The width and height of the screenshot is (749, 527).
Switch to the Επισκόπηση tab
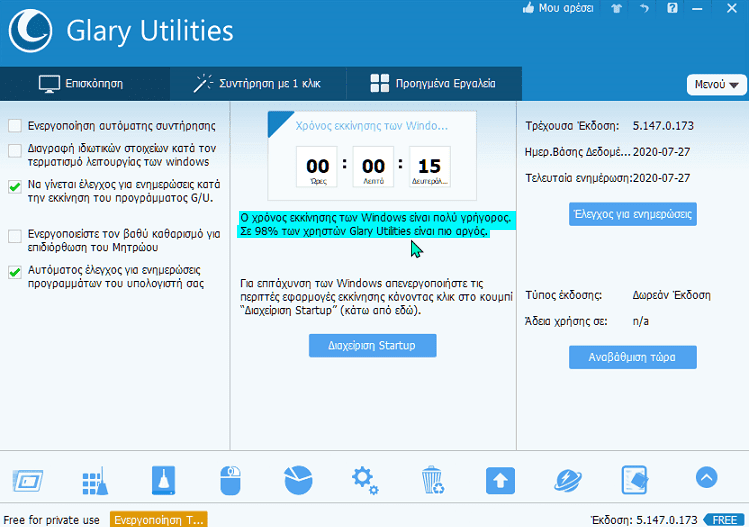[85, 84]
